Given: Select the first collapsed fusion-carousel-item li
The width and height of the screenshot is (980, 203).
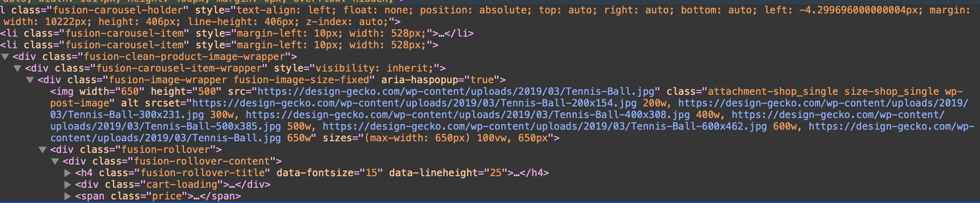Looking at the screenshot, I should click(237, 34).
